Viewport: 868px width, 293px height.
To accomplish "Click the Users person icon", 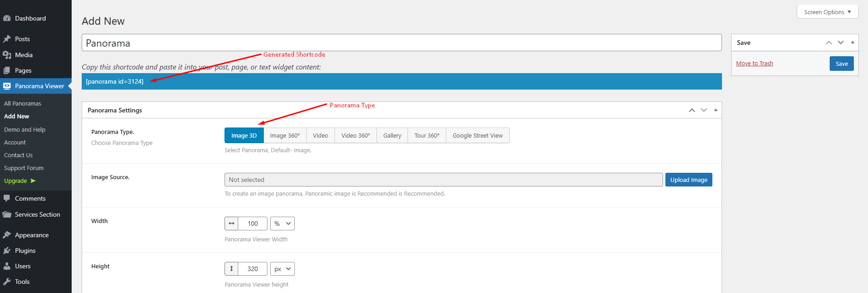I will tap(7, 266).
